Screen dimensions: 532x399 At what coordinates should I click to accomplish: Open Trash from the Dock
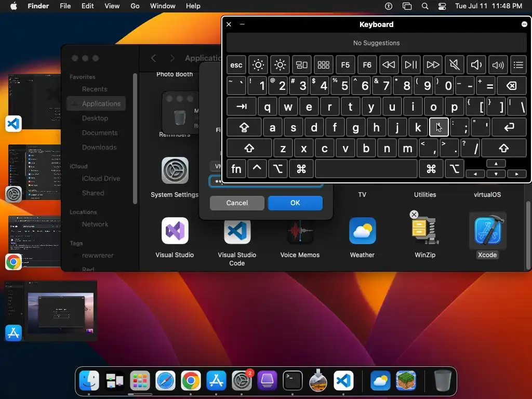coord(443,381)
